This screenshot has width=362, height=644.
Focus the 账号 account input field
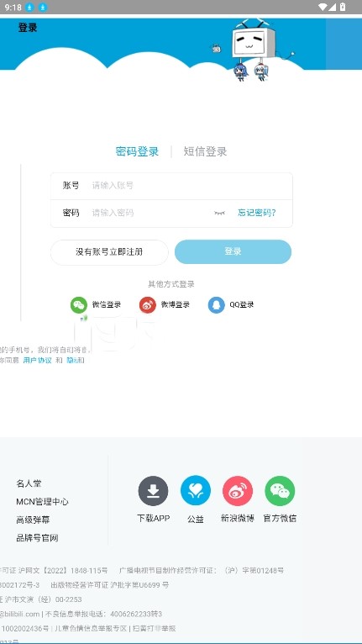[171, 186]
